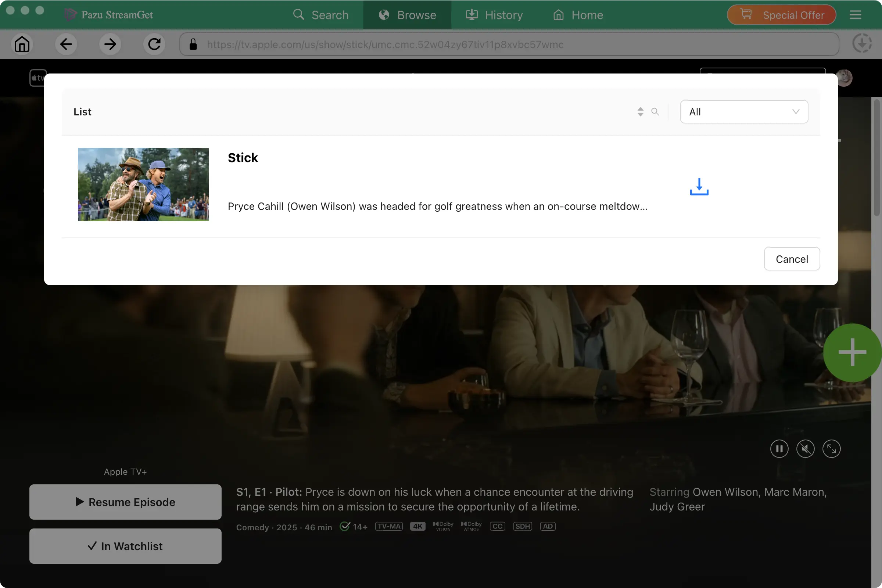
Task: Unmute the trailer audio
Action: click(x=805, y=448)
